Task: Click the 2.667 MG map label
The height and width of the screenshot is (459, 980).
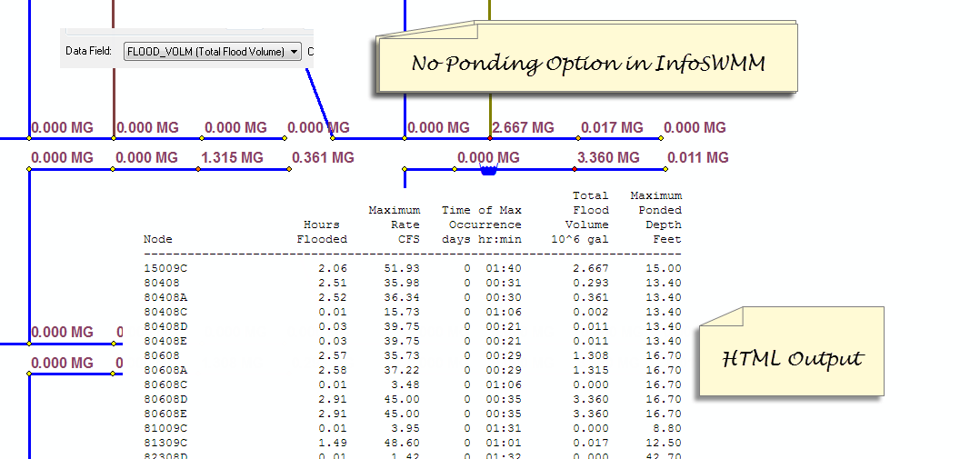Action: (x=523, y=127)
